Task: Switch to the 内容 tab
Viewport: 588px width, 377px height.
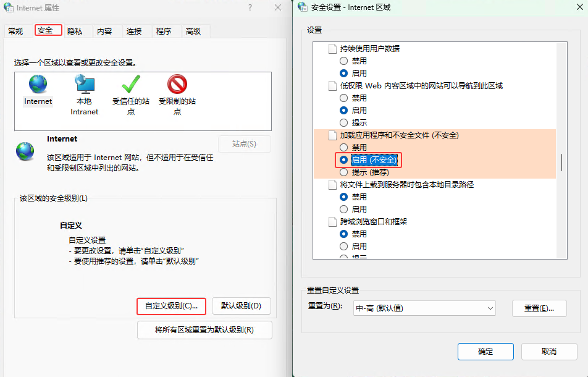Action: tap(104, 31)
